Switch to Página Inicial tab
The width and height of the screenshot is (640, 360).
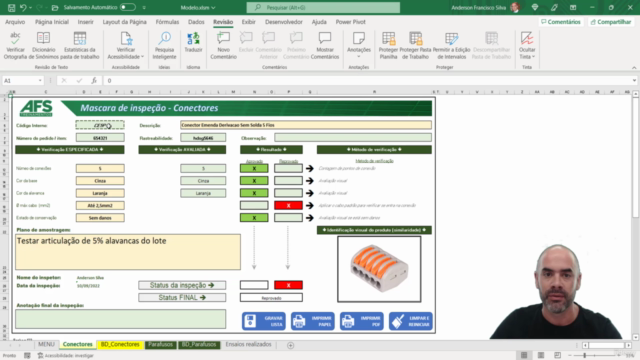(52, 22)
